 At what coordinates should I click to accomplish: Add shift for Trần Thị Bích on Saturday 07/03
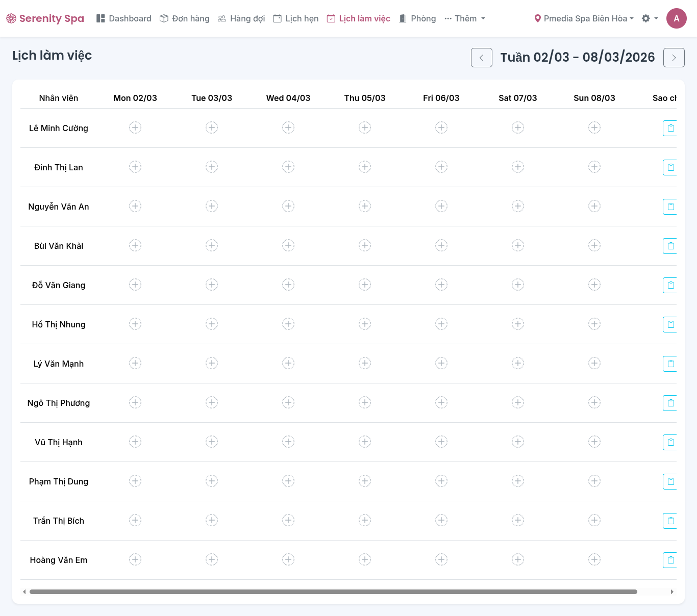518,520
